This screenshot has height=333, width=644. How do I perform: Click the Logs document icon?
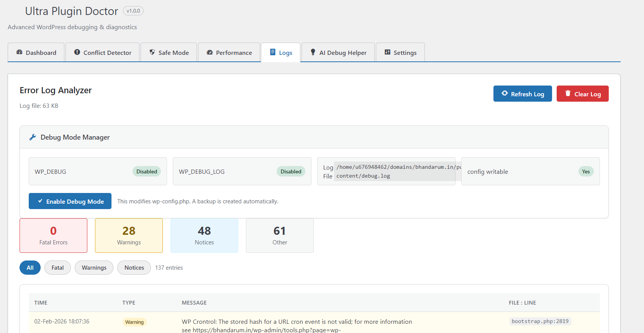(273, 52)
